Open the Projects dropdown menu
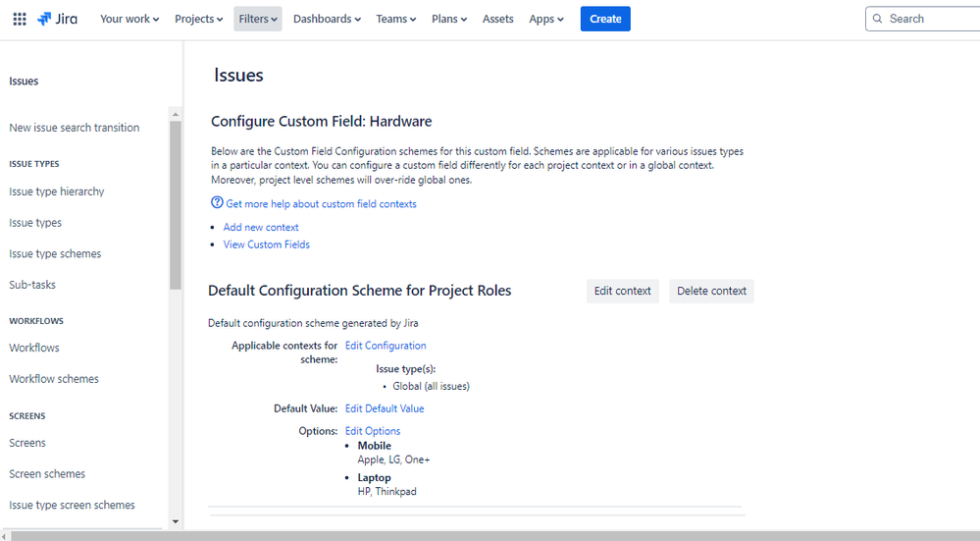This screenshot has height=541, width=980. coord(199,19)
